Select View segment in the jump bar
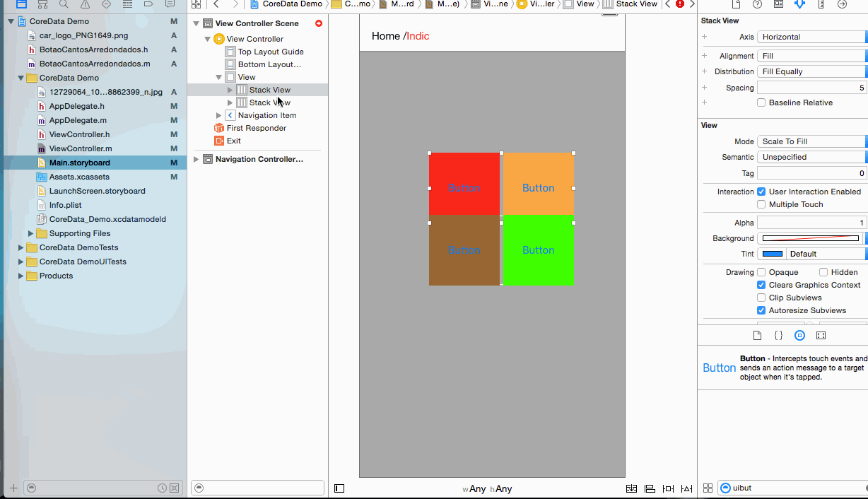Screen dimensions: 868x499 (x=579, y=4)
